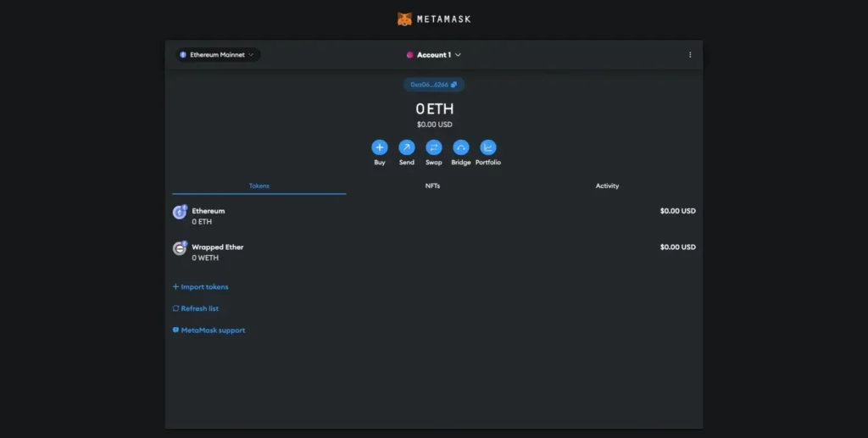Click the Send arrow icon
Screen dimensions: 868x438
pyautogui.click(x=406, y=147)
